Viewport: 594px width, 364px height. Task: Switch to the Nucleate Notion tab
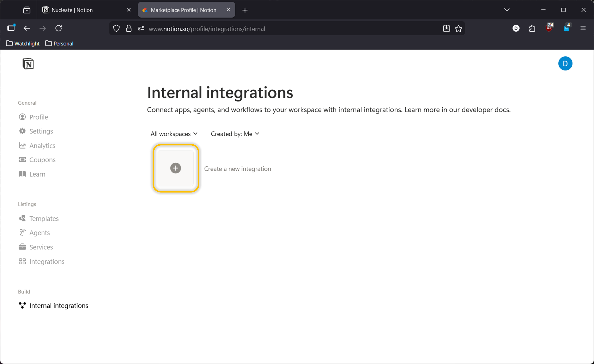72,10
